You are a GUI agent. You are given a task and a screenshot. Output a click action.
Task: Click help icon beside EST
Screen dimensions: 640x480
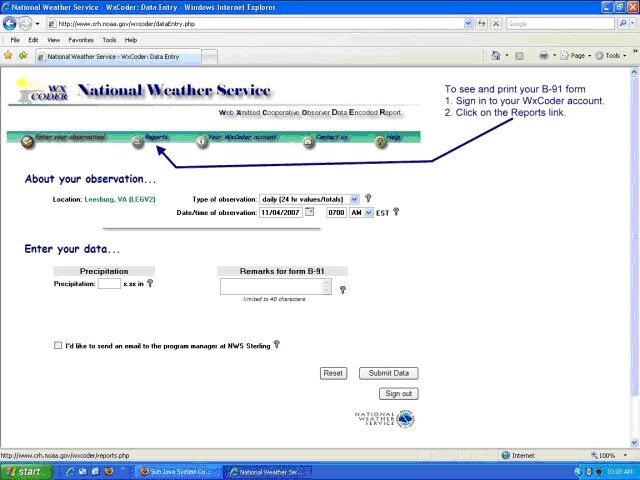click(396, 212)
